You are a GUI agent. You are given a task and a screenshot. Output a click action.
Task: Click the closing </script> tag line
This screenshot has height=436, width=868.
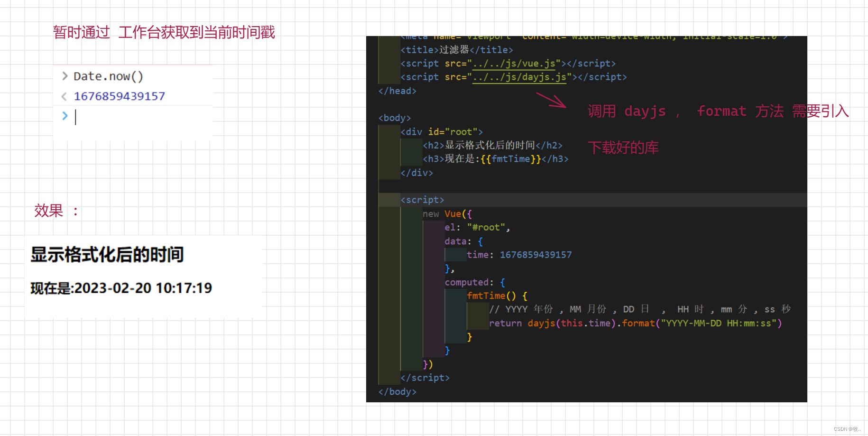point(425,378)
